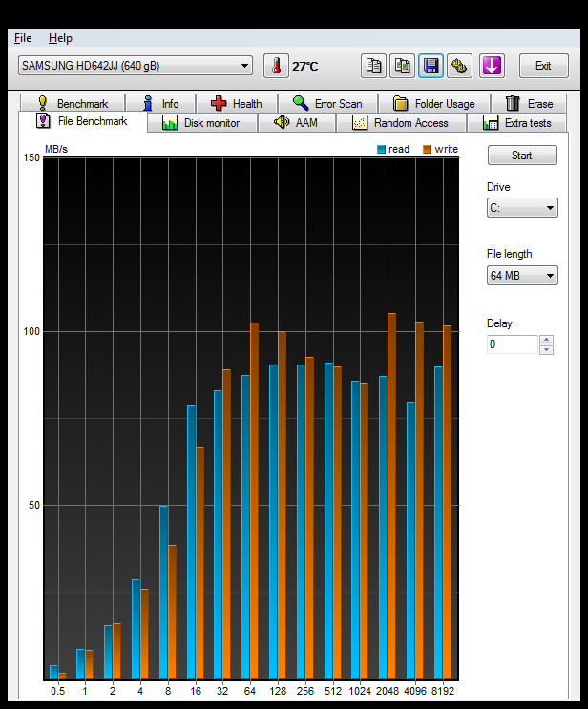Click the orange write legend swatch
Screen dimensions: 588x709
pos(427,149)
